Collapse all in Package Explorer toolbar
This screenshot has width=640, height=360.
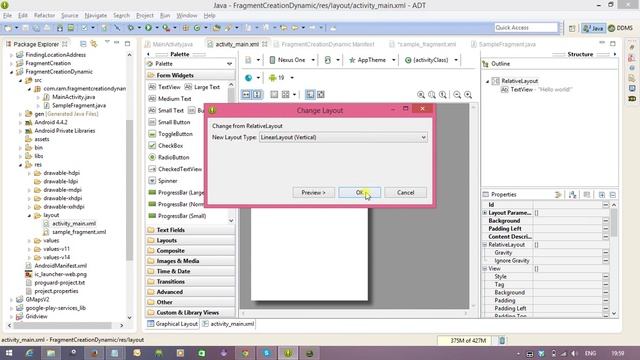(x=83, y=44)
